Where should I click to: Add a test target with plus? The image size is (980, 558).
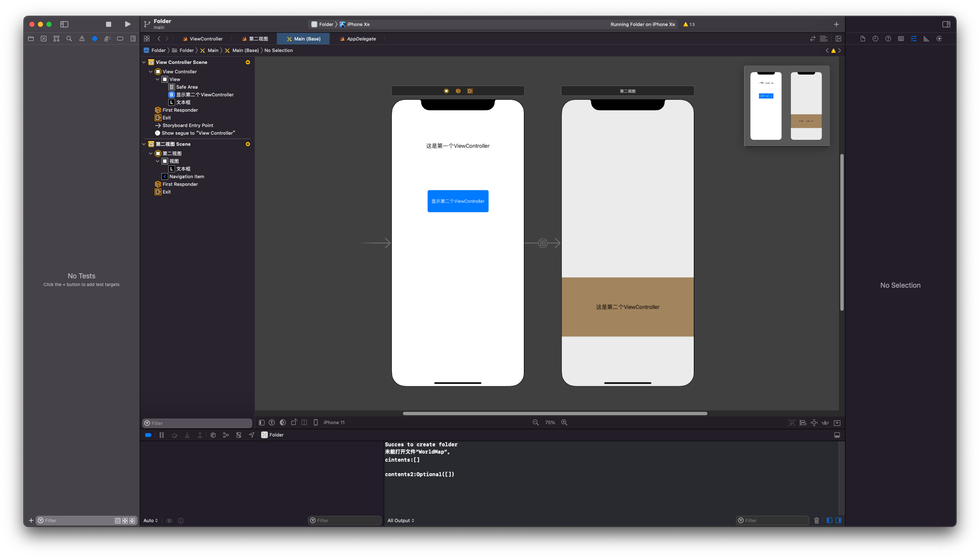pyautogui.click(x=31, y=520)
